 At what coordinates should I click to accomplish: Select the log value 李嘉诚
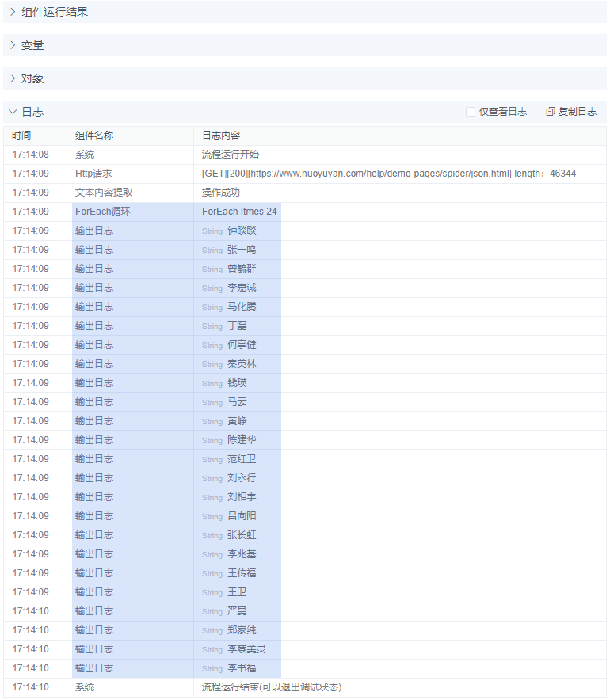point(242,288)
